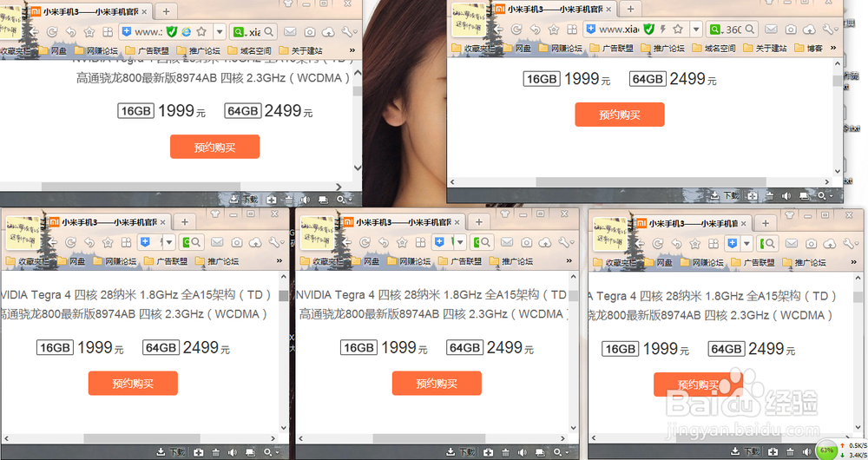Image resolution: width=868 pixels, height=460 pixels.
Task: Click camera screenshot icon in top-left browser window
Action: click(x=310, y=32)
